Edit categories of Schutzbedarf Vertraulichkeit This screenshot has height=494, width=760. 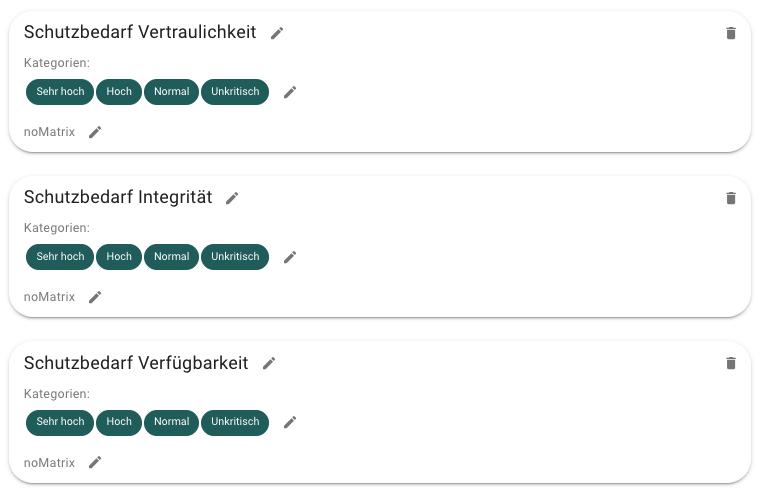click(x=290, y=92)
